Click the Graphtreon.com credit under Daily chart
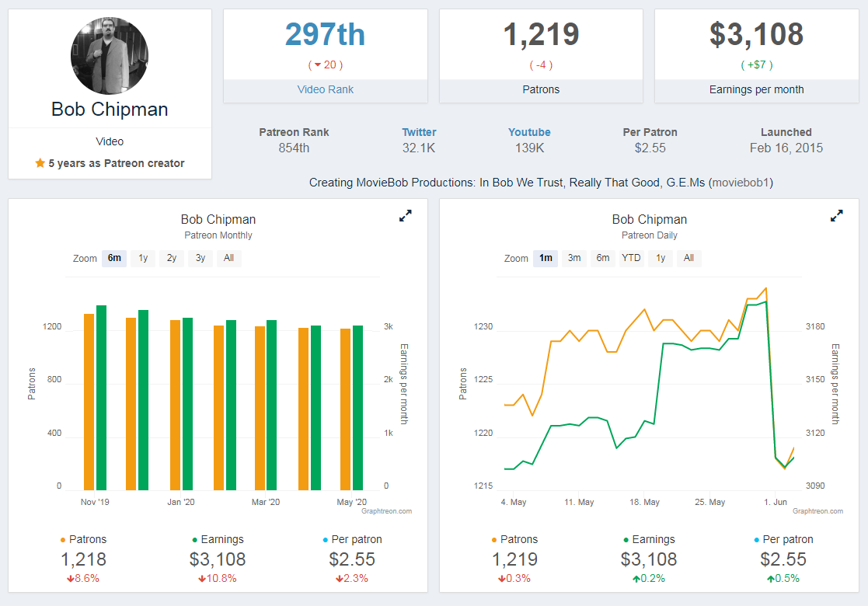Viewport: 868px width, 606px height. coord(817,511)
